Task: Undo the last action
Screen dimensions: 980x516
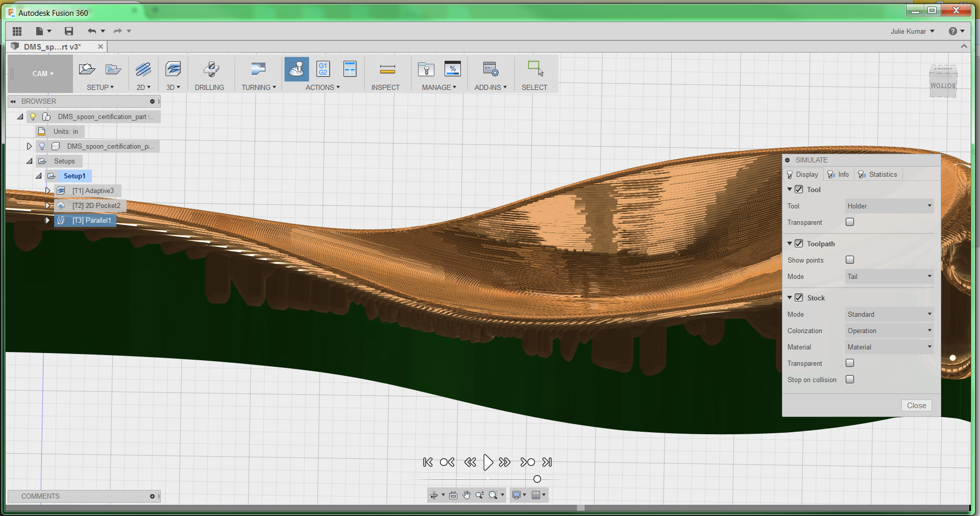Action: click(92, 31)
